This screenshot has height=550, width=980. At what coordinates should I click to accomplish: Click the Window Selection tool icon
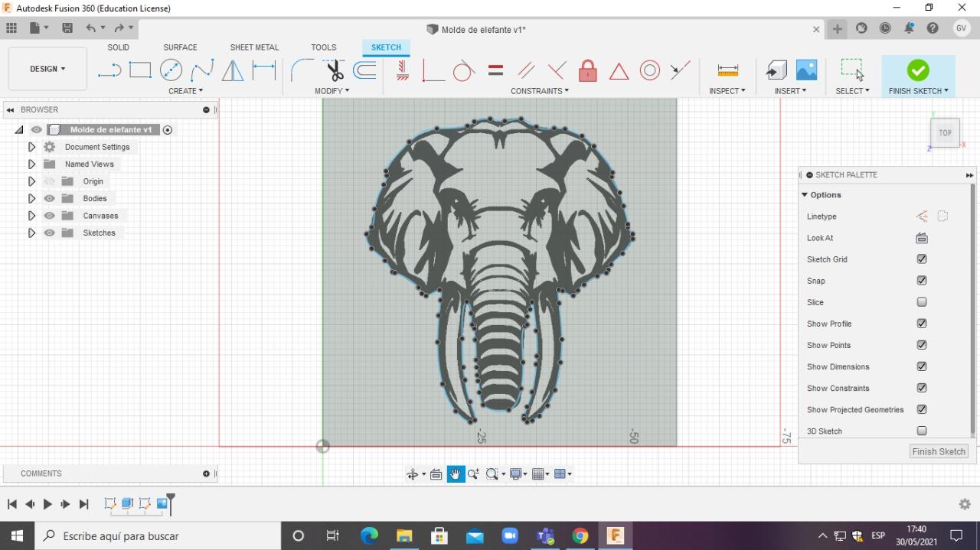[x=852, y=70]
